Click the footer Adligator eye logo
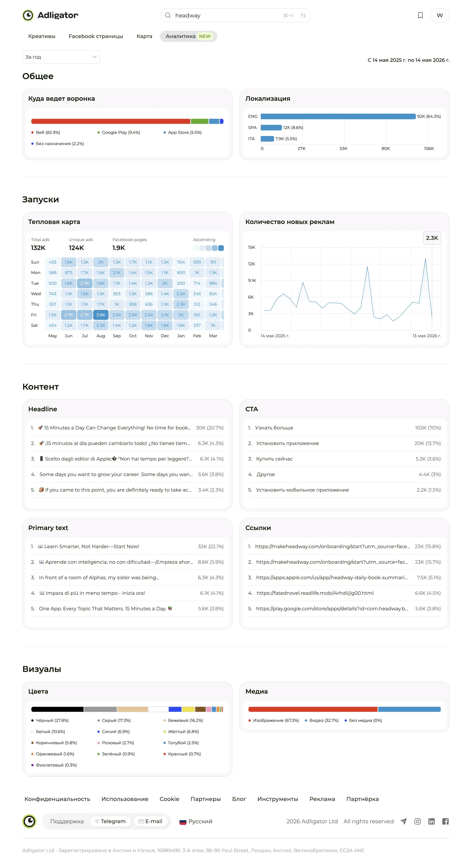472x868 pixels. click(x=29, y=821)
